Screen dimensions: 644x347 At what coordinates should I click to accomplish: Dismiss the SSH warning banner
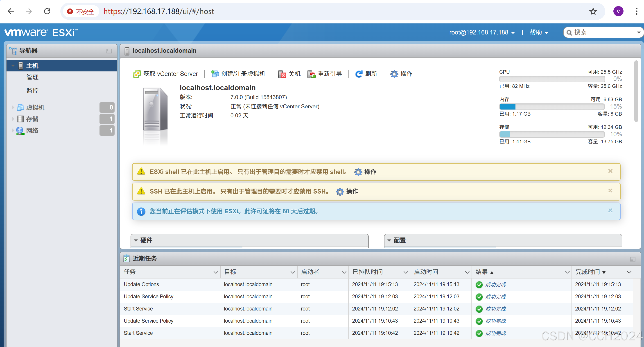click(610, 191)
